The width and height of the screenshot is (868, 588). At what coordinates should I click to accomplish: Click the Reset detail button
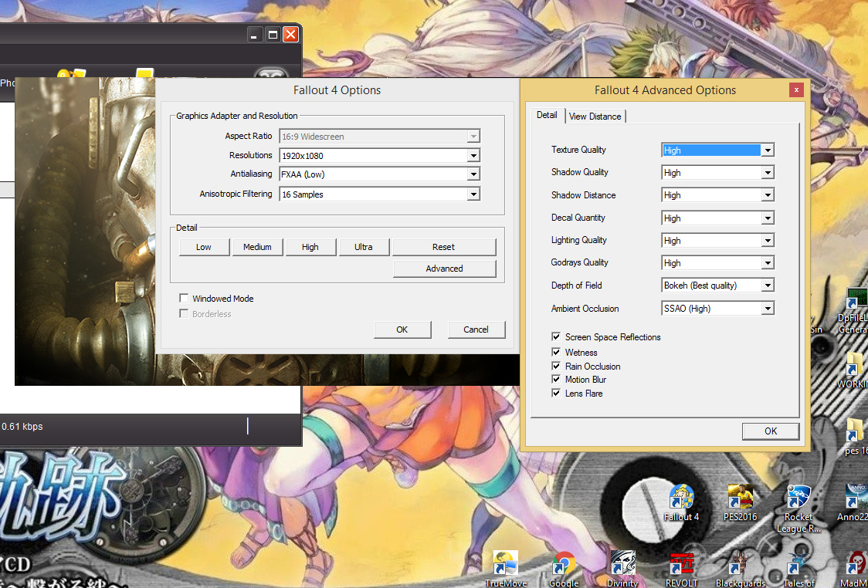(444, 247)
